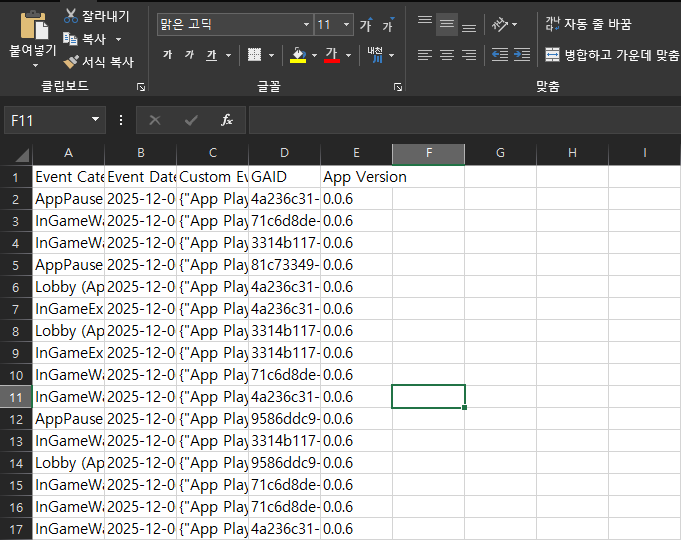Expand the Name Box dropdown

pyautogui.click(x=96, y=120)
